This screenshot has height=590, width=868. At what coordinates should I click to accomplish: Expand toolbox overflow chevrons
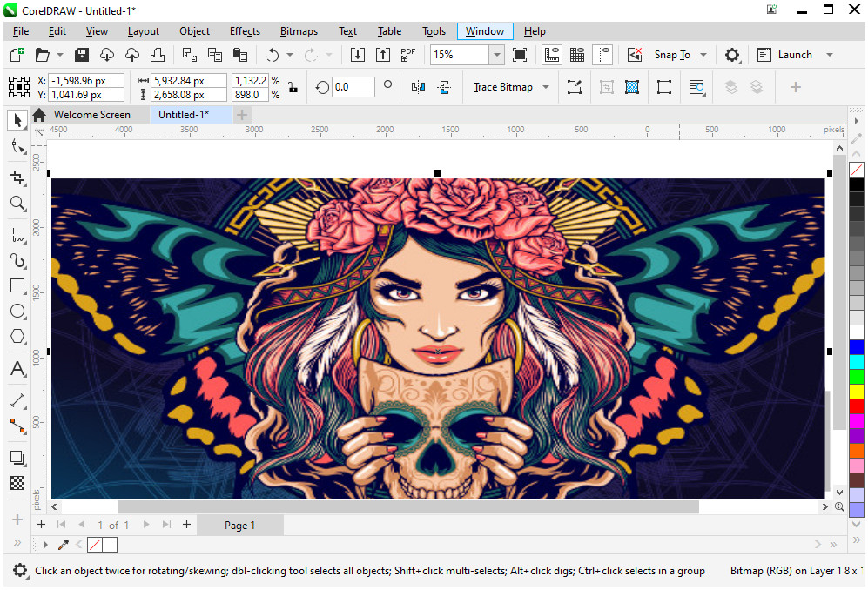17,542
